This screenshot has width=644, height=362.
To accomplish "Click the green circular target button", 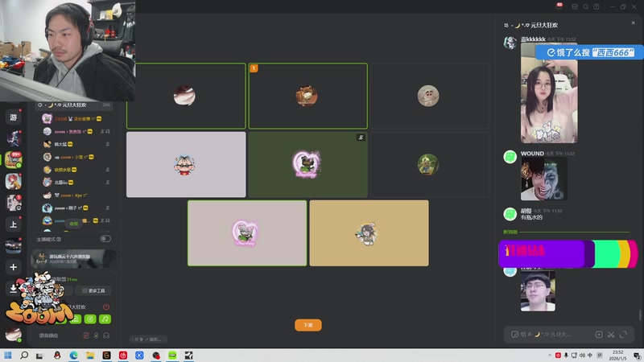I will point(90,319).
